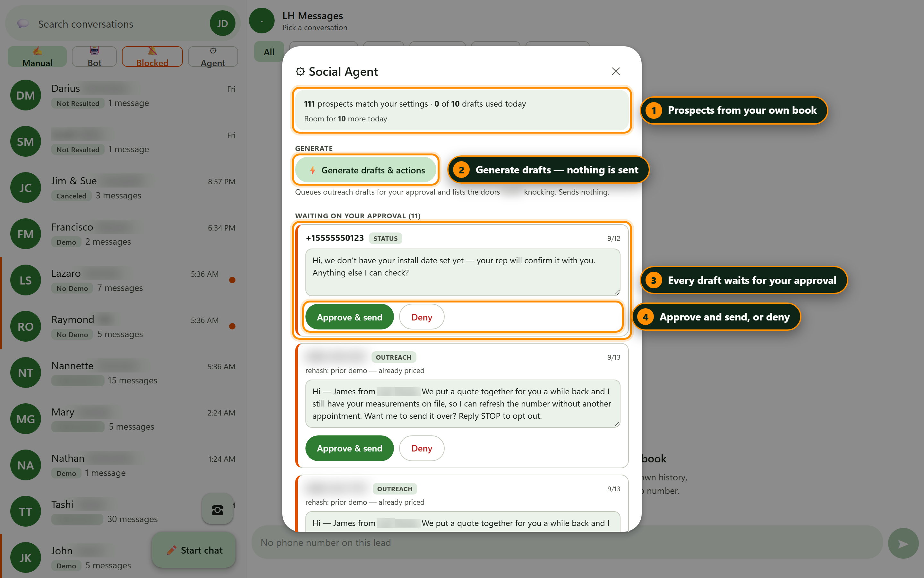Viewport: 924px width, 578px height.
Task: Edit the first outreach draft message text
Action: click(x=462, y=403)
